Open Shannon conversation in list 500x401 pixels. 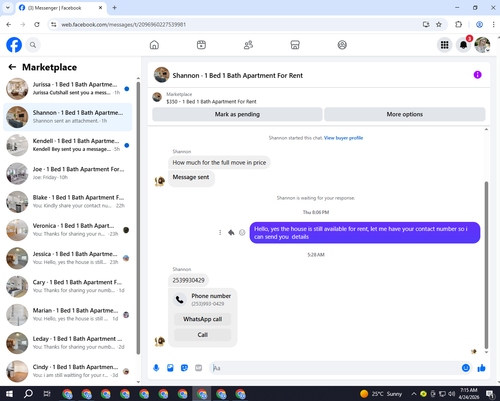tap(68, 117)
